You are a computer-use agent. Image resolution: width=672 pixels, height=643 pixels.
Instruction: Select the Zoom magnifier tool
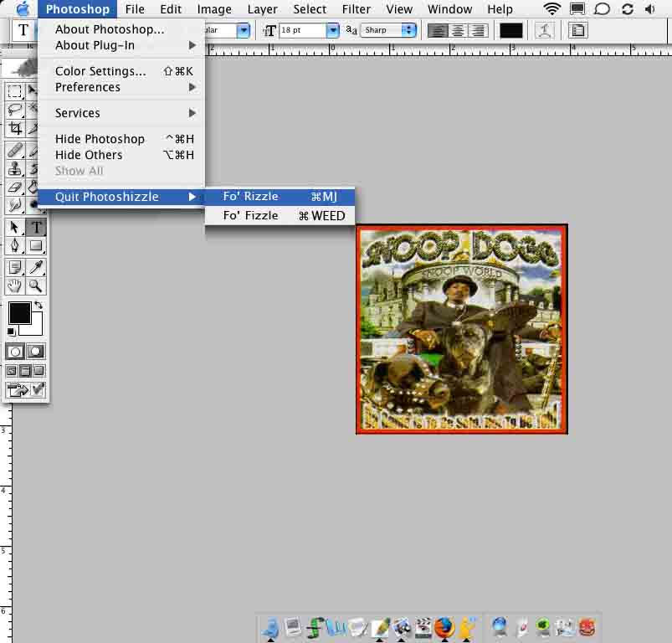(37, 285)
